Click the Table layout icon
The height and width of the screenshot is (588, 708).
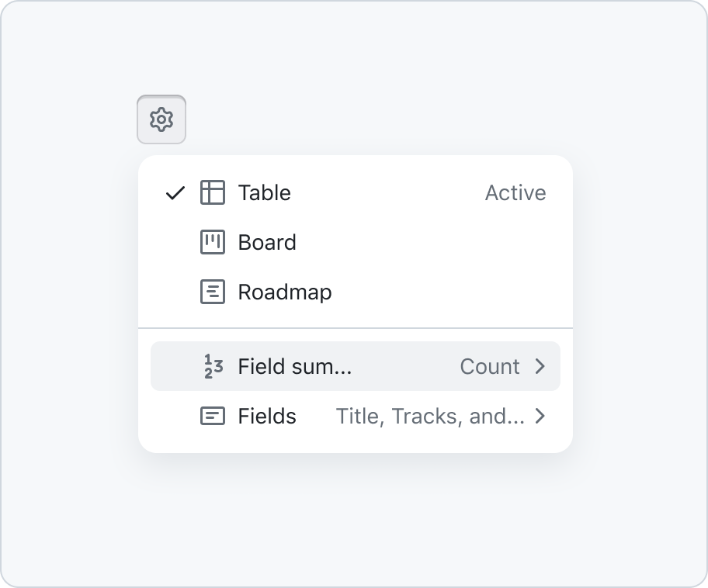(213, 192)
